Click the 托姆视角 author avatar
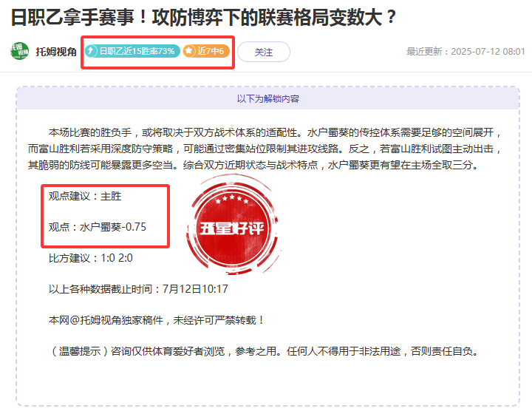Viewport: 532px width, 414px height. coord(19,51)
